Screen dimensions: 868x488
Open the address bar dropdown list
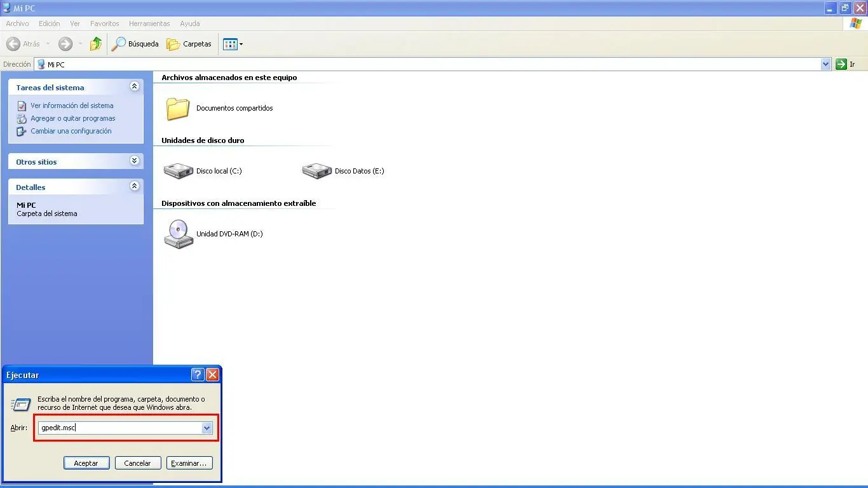coord(825,64)
